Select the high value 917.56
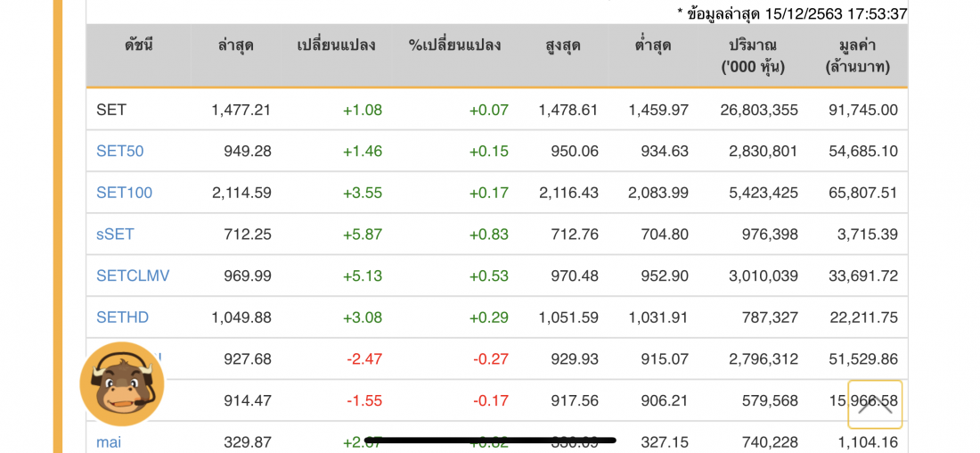Screen dimensions: 980x453 tap(575, 400)
